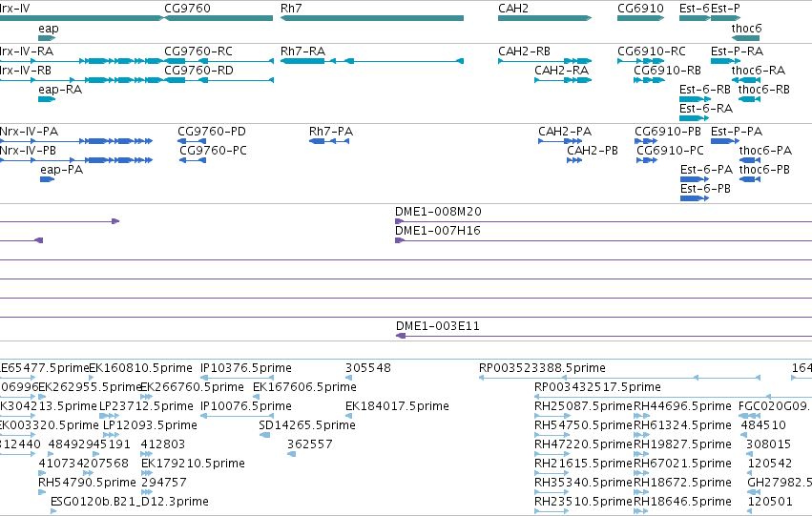Image resolution: width=812 pixels, height=516 pixels.
Task: Click protein CG6910-PB
Action: [x=646, y=141]
